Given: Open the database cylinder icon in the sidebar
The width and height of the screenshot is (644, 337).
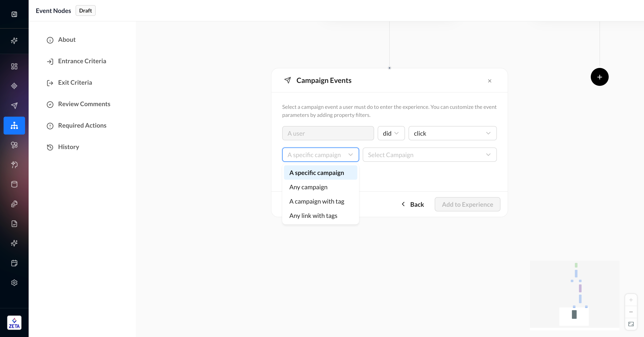Looking at the screenshot, I should 14,184.
